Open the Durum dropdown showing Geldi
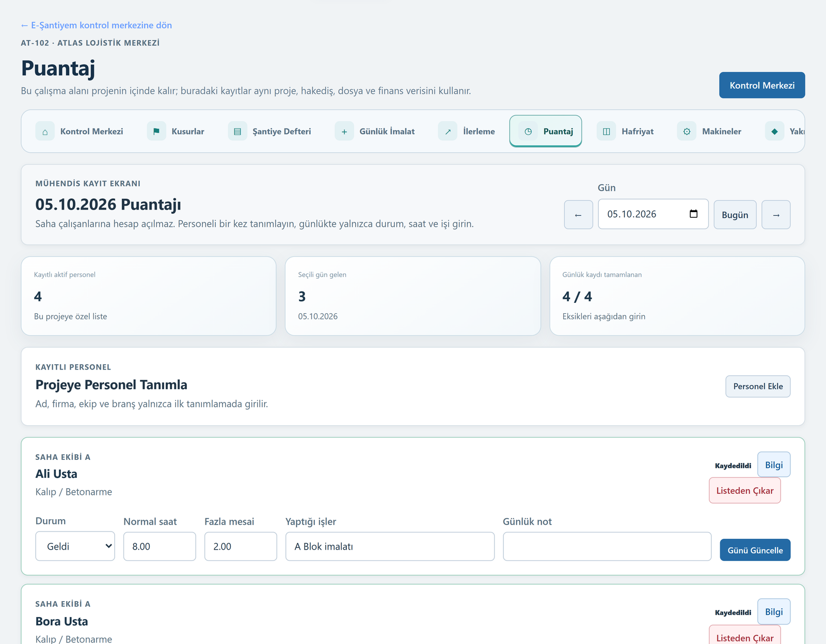This screenshot has width=826, height=644. click(x=75, y=546)
